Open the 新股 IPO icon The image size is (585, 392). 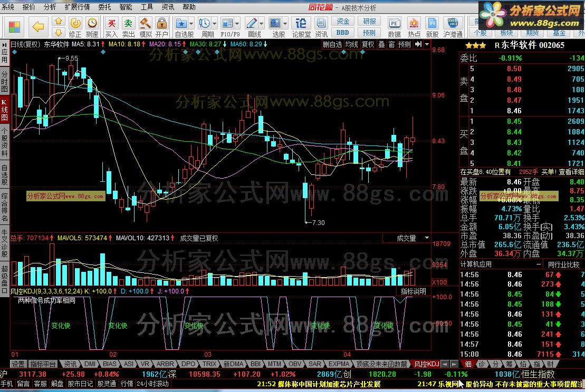[x=432, y=27]
